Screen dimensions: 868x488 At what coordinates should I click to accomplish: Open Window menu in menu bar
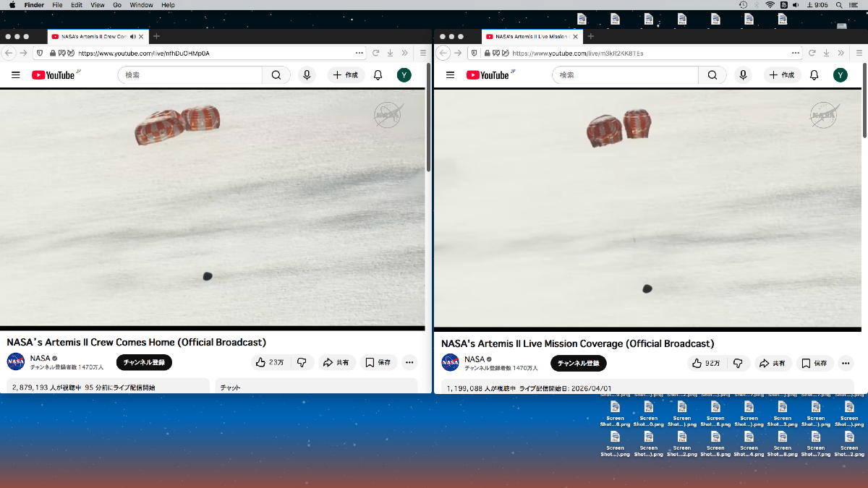[x=141, y=5]
